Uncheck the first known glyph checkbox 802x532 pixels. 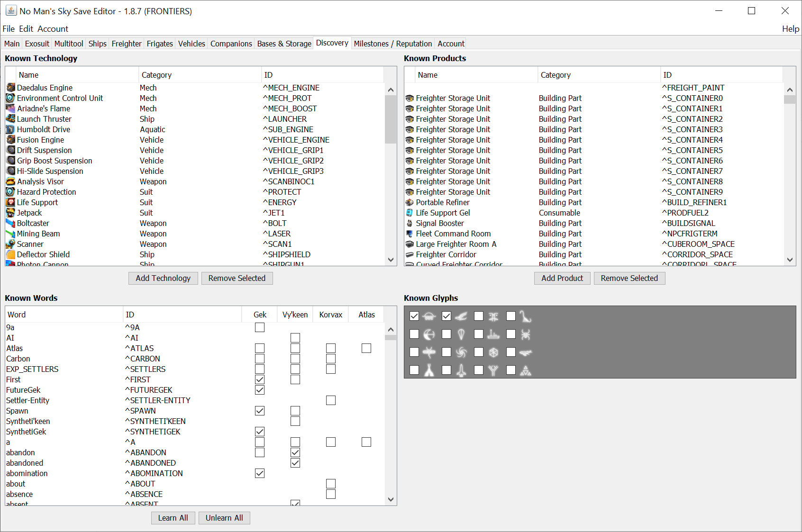pos(414,316)
